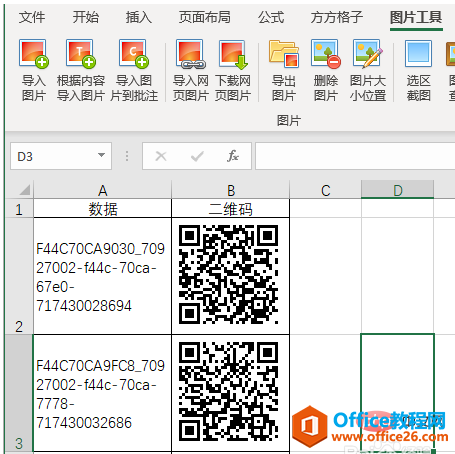Switch to the 公式 tab
Viewport: 455px width, 454px height.
271,17
